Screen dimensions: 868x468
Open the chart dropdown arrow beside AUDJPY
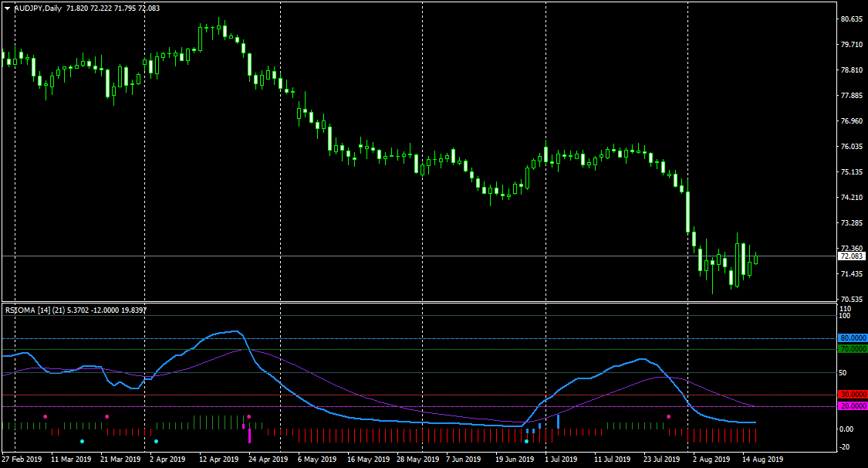coord(7,8)
